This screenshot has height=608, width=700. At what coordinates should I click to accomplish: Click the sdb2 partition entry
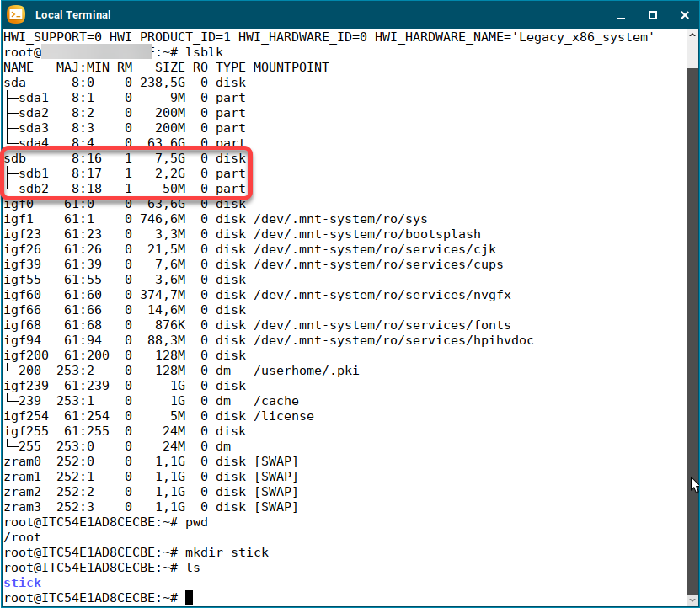tap(34, 189)
